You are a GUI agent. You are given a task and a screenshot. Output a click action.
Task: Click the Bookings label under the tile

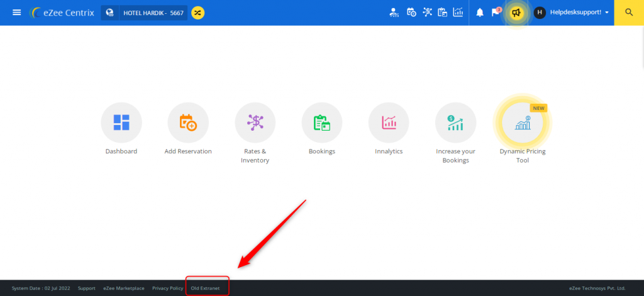tap(322, 151)
